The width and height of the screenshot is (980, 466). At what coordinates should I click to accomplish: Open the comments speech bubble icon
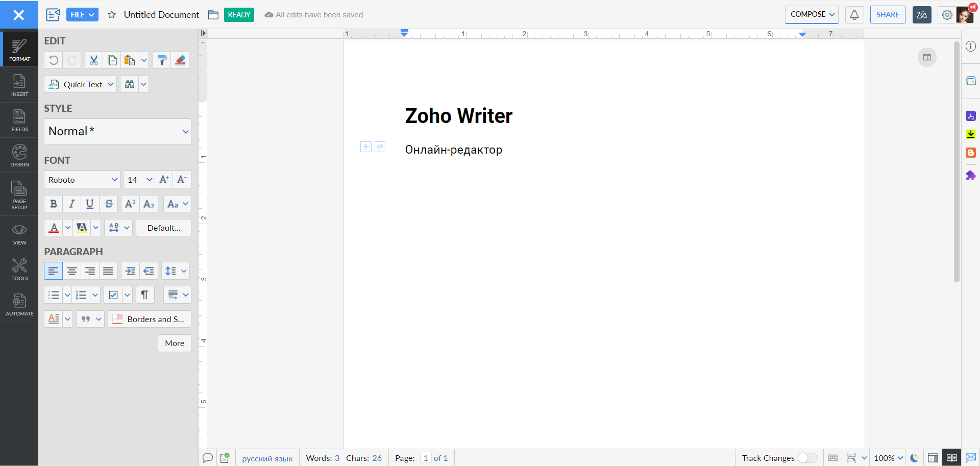coord(208,458)
